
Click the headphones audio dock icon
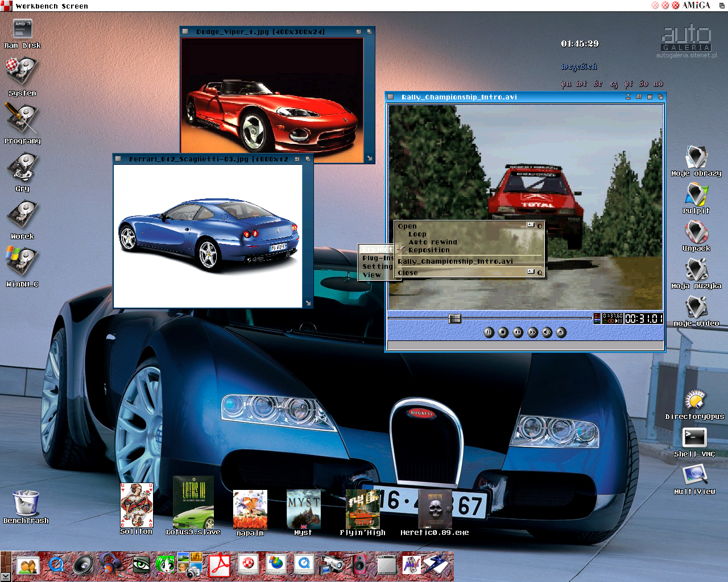111,566
